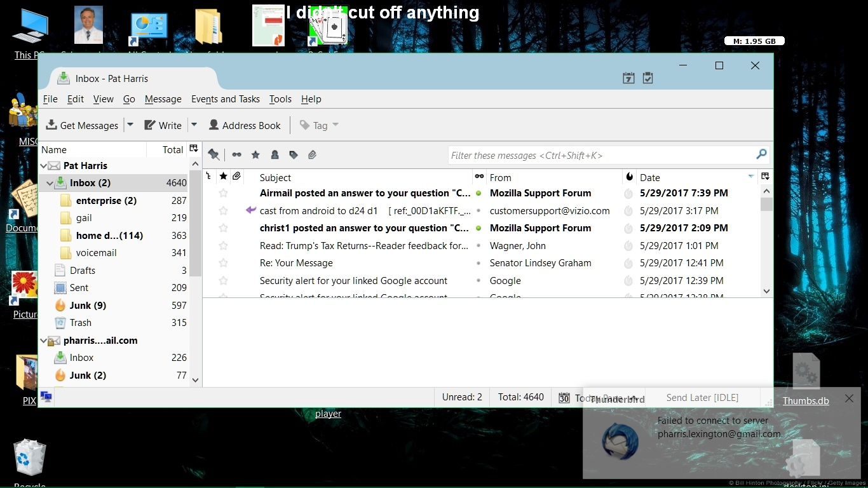
Task: Click the tags quick filter icon
Action: [x=293, y=154]
